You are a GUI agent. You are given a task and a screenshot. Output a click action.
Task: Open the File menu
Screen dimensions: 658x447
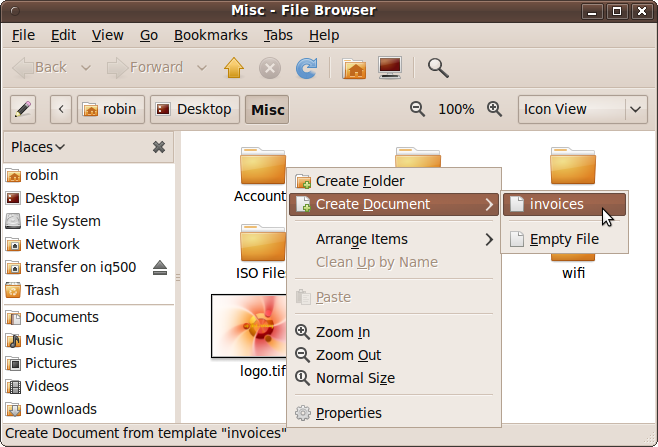pos(23,35)
